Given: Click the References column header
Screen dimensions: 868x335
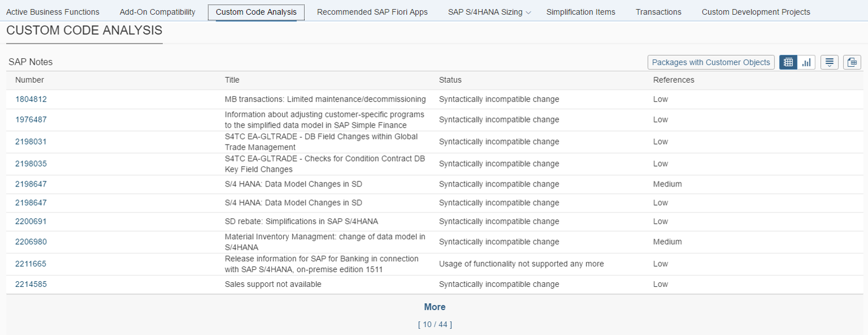Looking at the screenshot, I should click(673, 80).
